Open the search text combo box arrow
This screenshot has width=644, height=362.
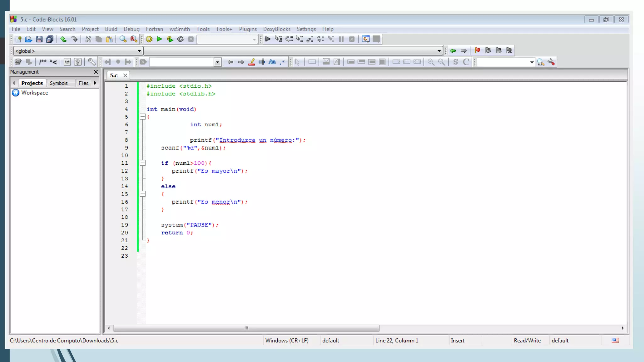coord(217,62)
